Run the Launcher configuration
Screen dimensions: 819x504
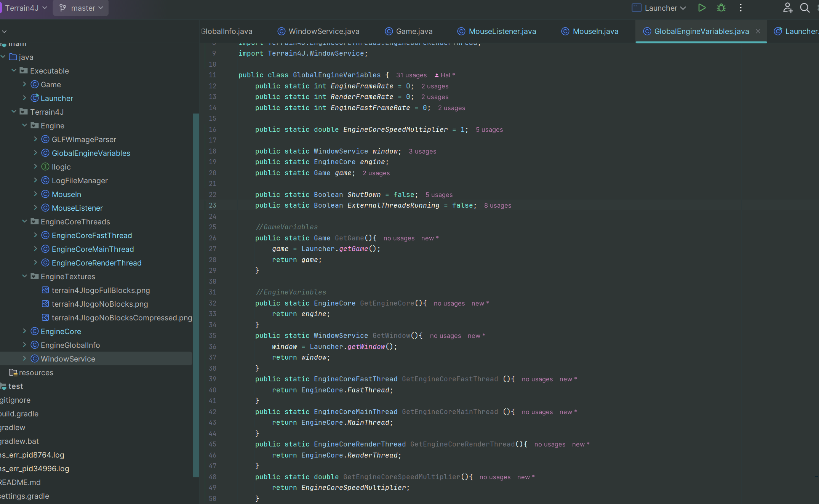click(x=702, y=8)
